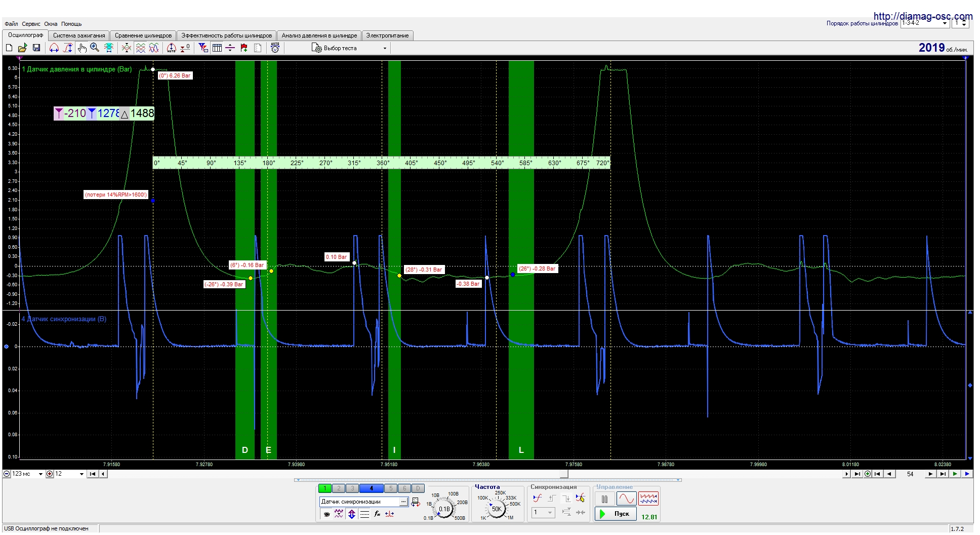
Task: Open the Синхронизация channel dropdown showing 1
Action: click(544, 513)
